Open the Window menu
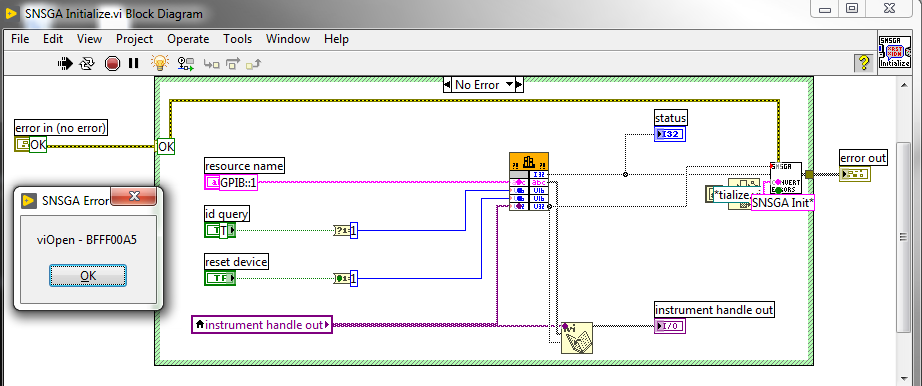922x386 pixels. click(288, 39)
